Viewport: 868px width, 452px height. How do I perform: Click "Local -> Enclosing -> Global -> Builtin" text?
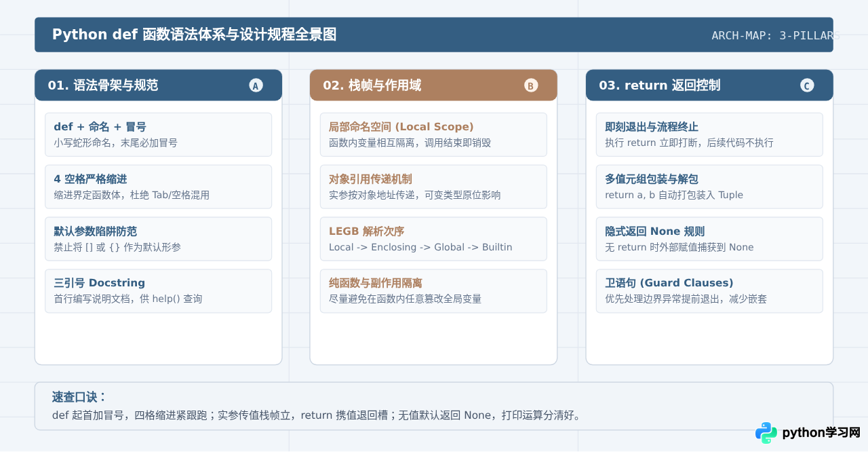(420, 247)
